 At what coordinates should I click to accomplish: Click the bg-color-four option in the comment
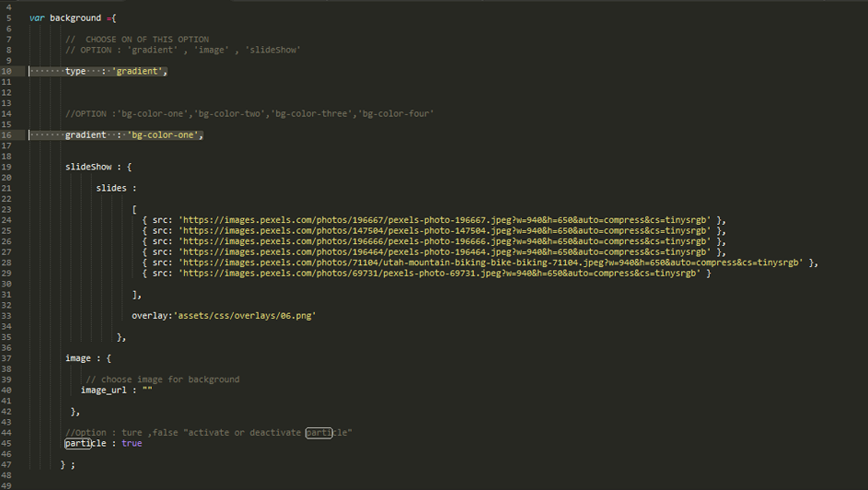point(397,114)
